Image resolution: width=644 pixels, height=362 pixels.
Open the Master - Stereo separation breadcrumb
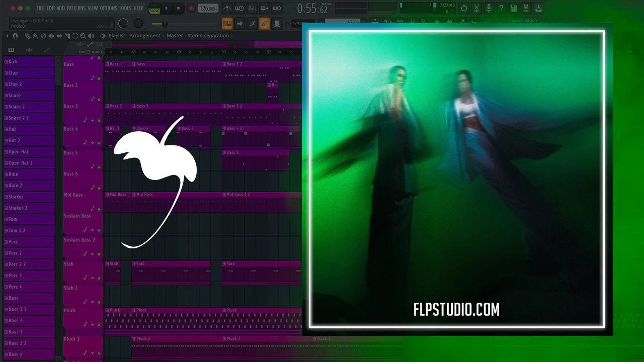coord(198,36)
